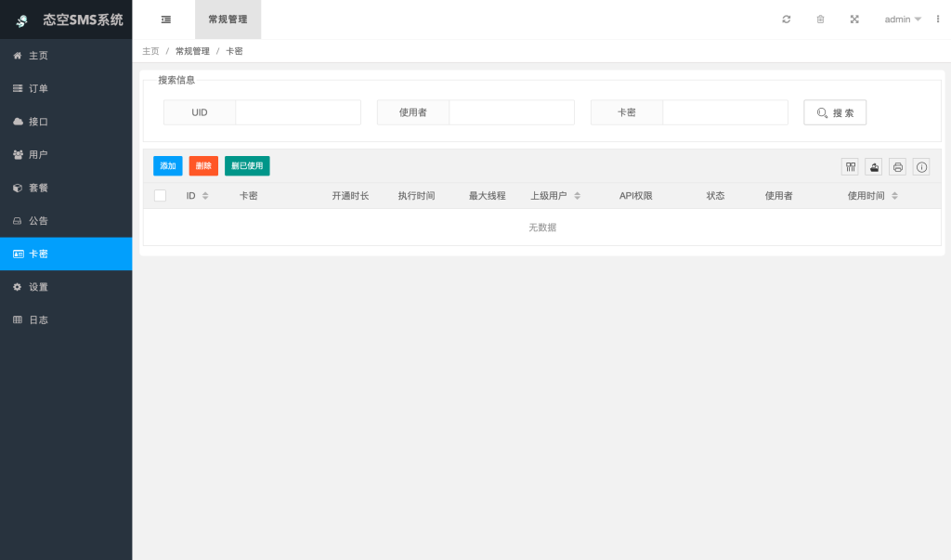Select 订单 in the sidebar menu
Viewport: 951px width, 560px height.
click(37, 88)
